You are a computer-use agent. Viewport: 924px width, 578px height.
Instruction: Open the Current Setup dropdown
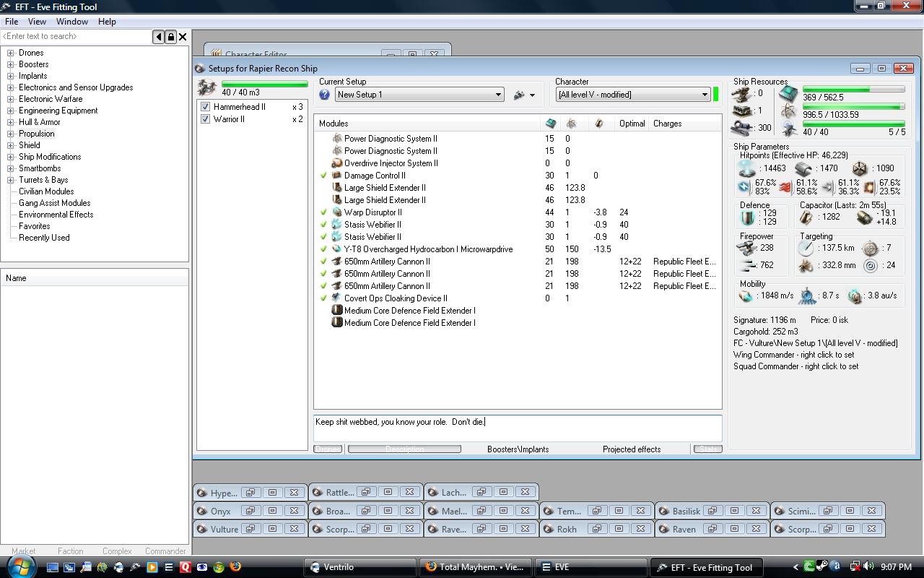click(x=497, y=95)
